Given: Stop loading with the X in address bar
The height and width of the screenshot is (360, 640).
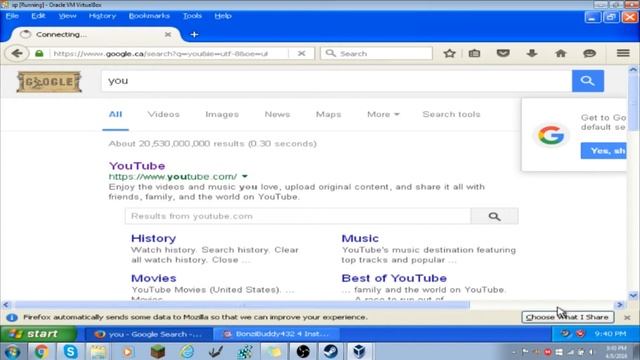Looking at the screenshot, I should point(301,53).
